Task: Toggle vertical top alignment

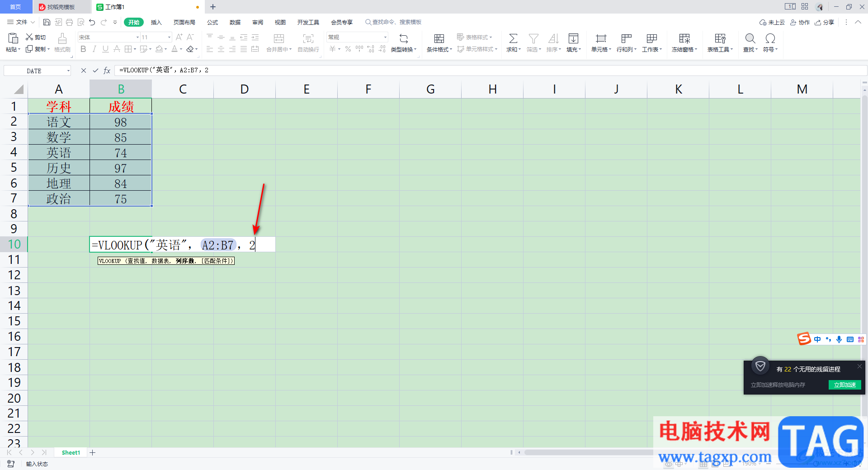Action: pyautogui.click(x=210, y=37)
